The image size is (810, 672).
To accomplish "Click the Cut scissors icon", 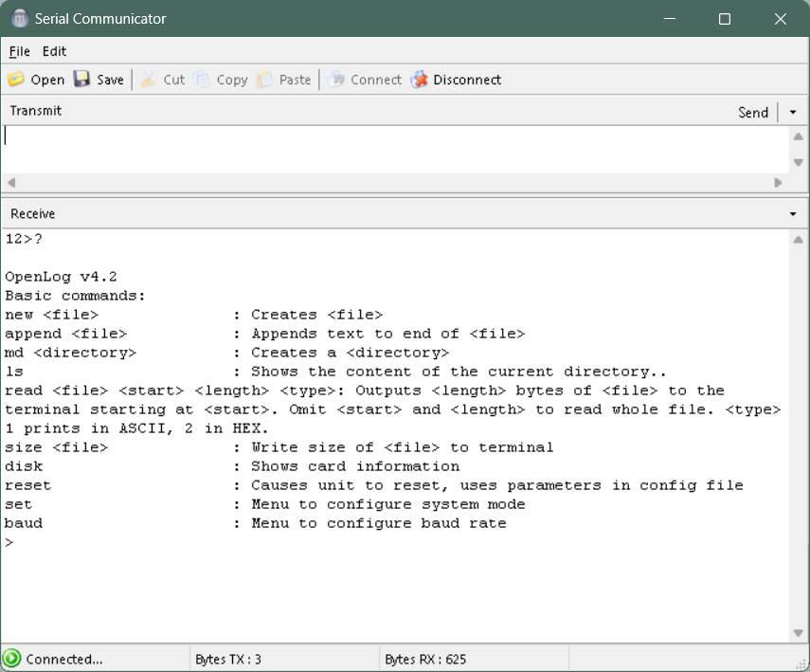I will [x=149, y=80].
